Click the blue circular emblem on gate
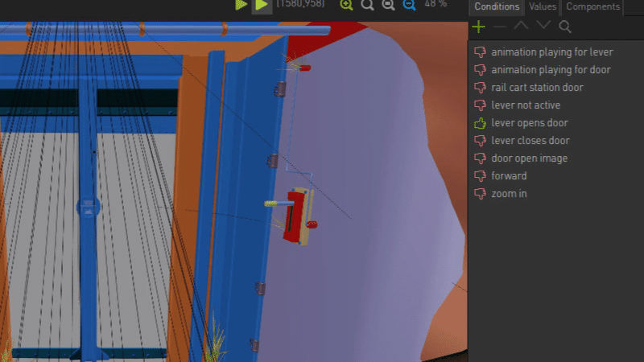This screenshot has width=644, height=362. (x=89, y=208)
